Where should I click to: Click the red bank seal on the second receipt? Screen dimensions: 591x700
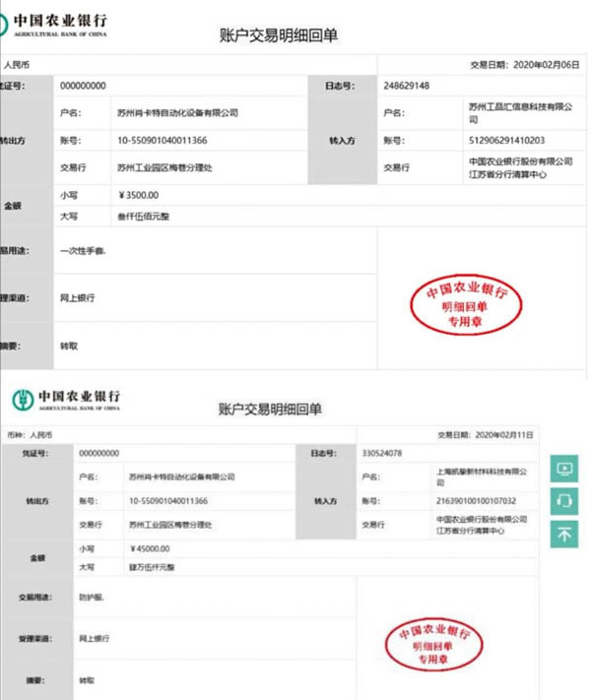point(433,645)
